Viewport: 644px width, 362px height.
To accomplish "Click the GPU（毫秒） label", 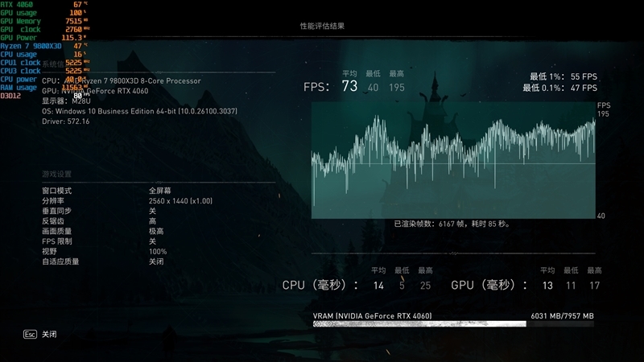I will pyautogui.click(x=489, y=286).
